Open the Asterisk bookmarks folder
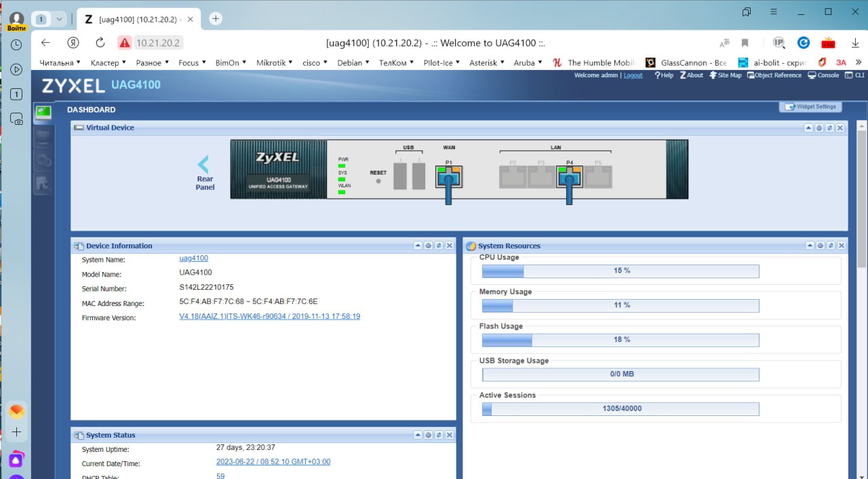Image resolution: width=868 pixels, height=479 pixels. [488, 62]
